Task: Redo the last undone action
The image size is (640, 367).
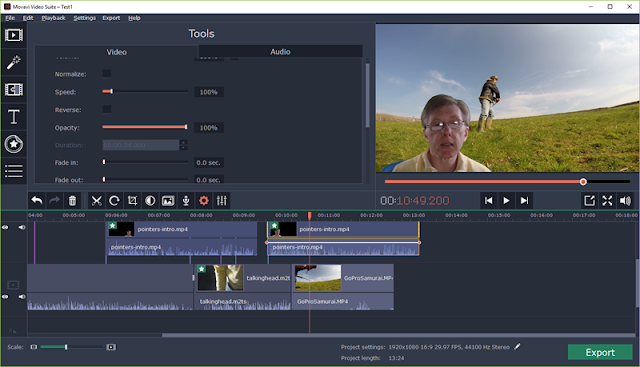Action: point(54,200)
